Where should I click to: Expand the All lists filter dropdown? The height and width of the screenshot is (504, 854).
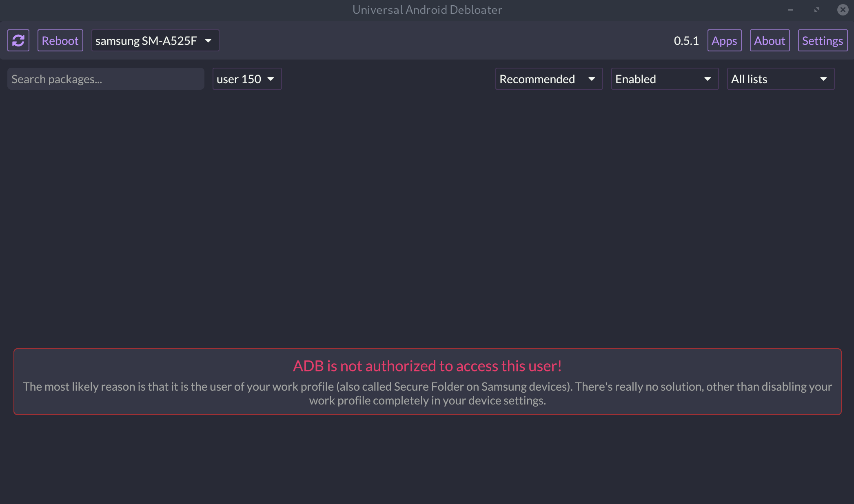tap(780, 79)
